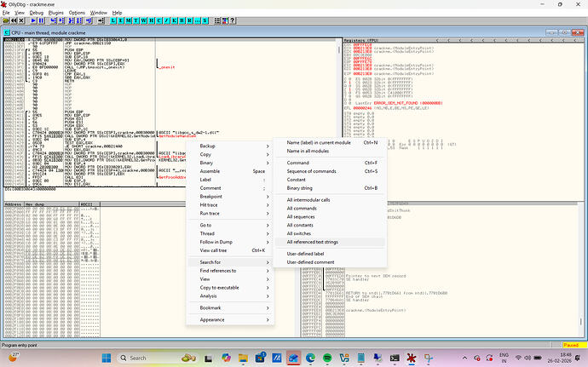Click the Execute till return icon

click(89, 20)
